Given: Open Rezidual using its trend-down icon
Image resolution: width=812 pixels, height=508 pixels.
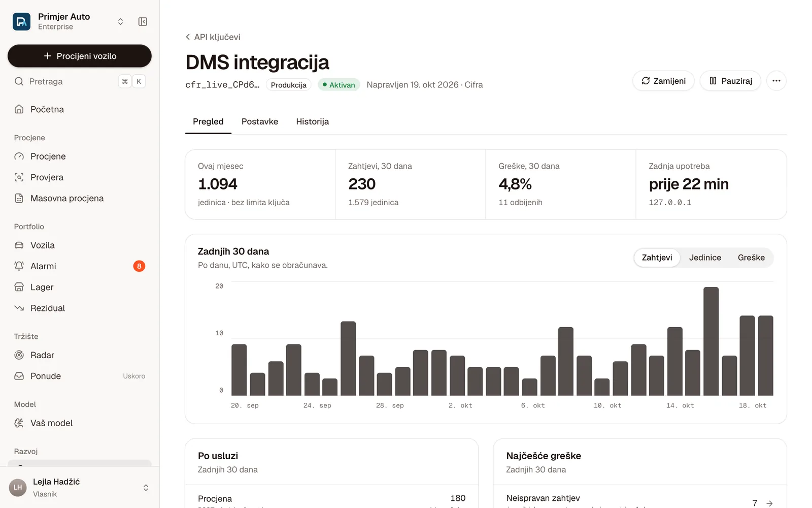Looking at the screenshot, I should [x=19, y=308].
